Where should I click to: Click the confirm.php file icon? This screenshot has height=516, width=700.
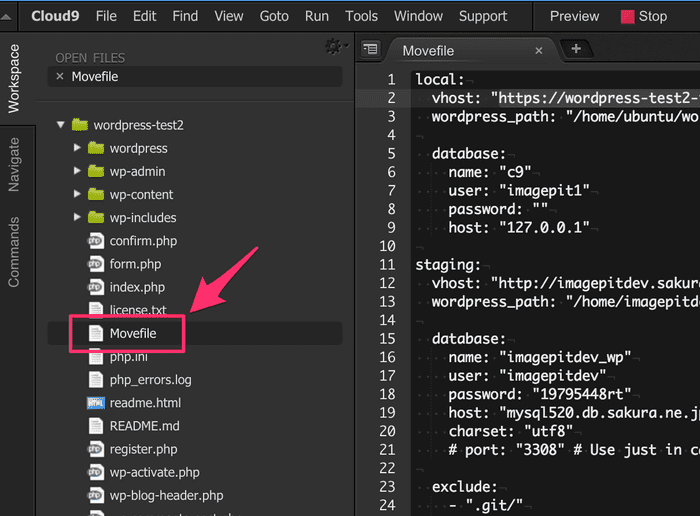click(96, 241)
